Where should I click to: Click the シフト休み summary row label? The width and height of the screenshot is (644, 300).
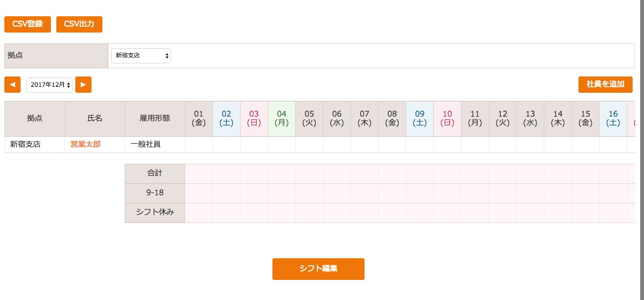155,213
